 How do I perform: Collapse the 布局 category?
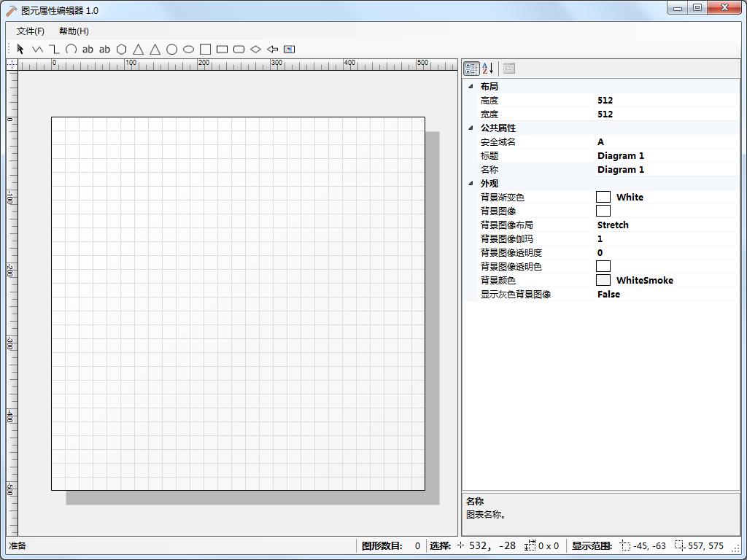[471, 87]
